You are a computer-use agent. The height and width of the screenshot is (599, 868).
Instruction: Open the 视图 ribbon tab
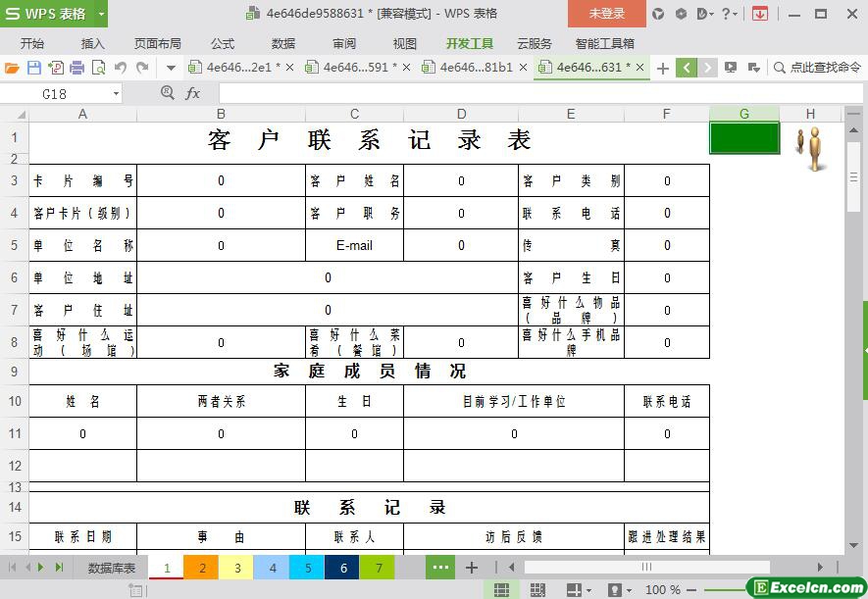tap(405, 44)
